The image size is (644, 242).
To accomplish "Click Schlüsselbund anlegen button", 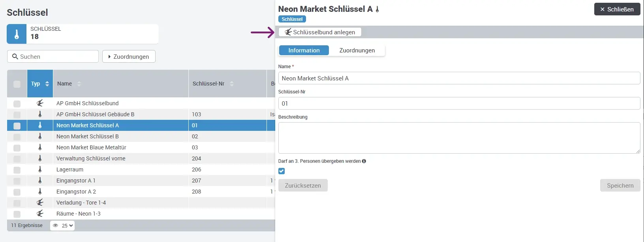I will (320, 32).
